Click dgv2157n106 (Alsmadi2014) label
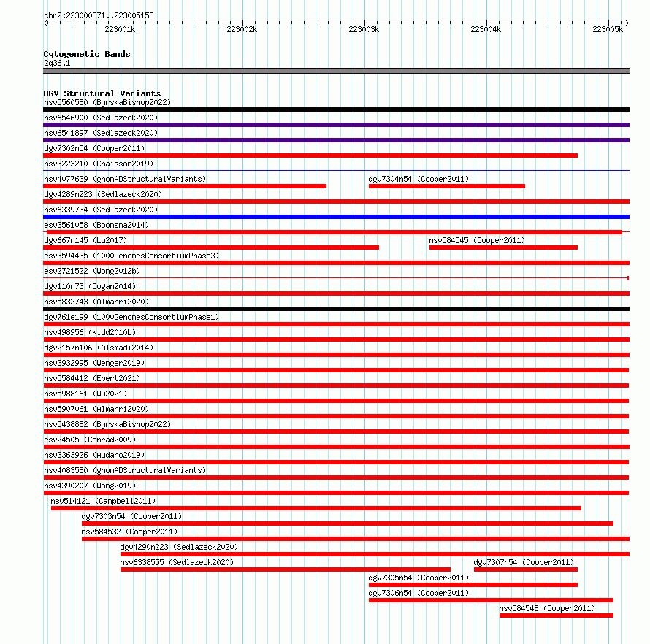Screen dimensions: 650x644 tap(99, 348)
